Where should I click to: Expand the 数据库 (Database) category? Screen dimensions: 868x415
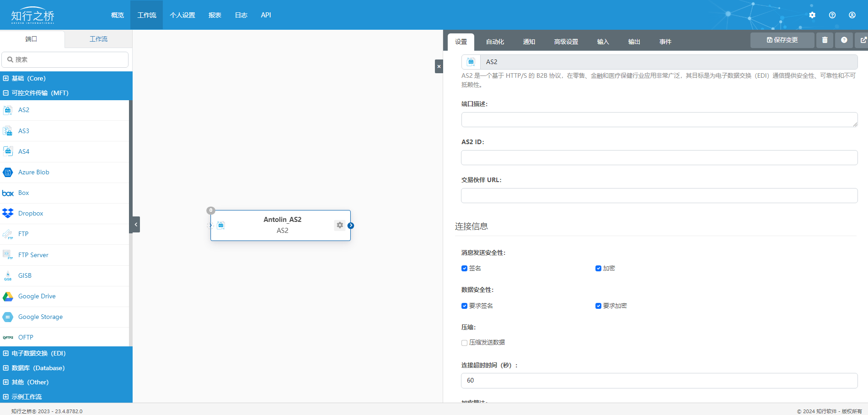pyautogui.click(x=6, y=368)
